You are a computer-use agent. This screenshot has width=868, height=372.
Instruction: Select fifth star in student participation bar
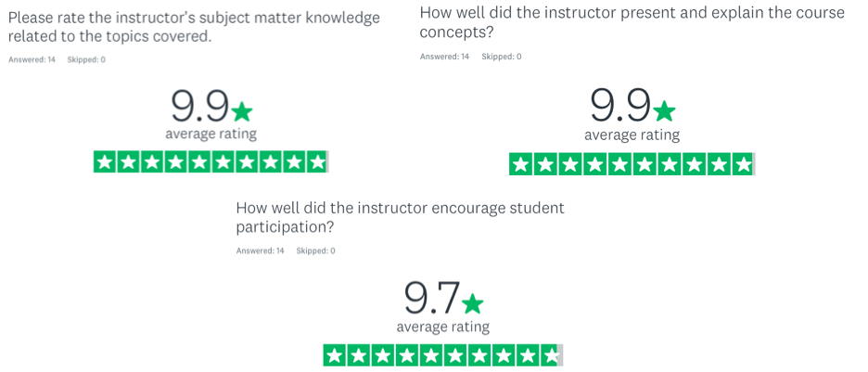pyautogui.click(x=431, y=355)
